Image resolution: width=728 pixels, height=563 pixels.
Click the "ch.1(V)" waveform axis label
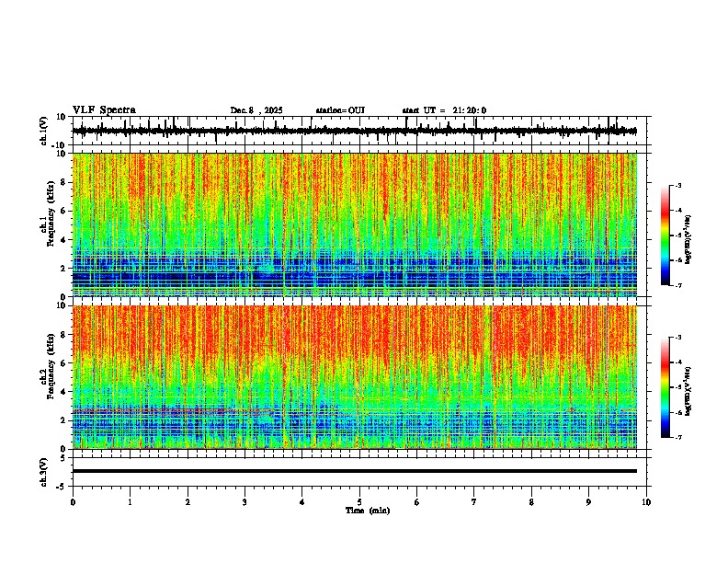[x=44, y=131]
